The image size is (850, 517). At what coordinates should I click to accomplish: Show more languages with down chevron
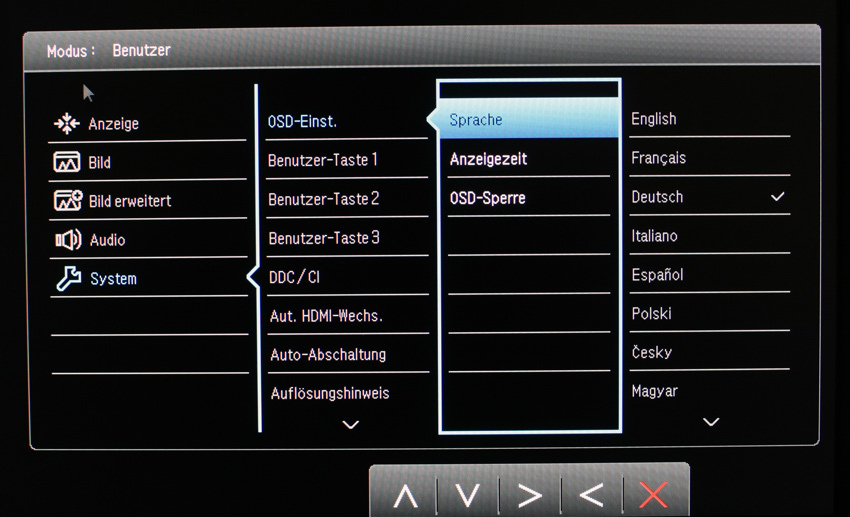point(711,421)
